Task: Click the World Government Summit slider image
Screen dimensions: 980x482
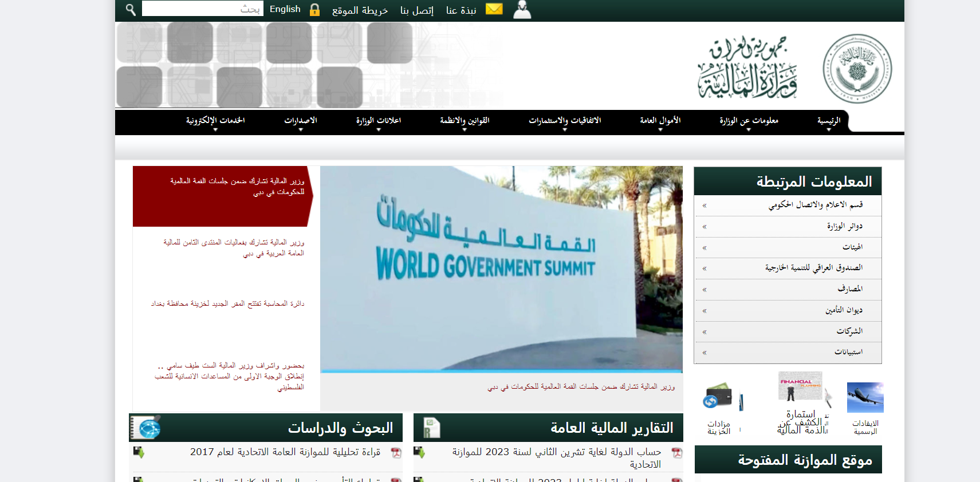Action: pyautogui.click(x=501, y=269)
